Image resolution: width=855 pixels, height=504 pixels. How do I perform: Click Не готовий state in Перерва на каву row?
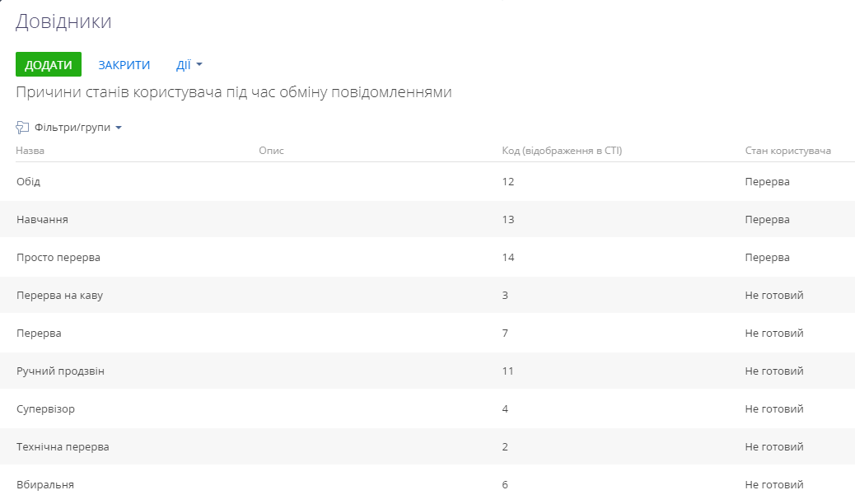(774, 295)
